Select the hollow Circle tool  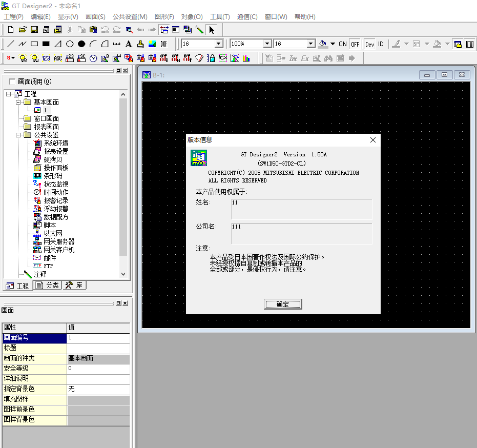click(x=70, y=44)
